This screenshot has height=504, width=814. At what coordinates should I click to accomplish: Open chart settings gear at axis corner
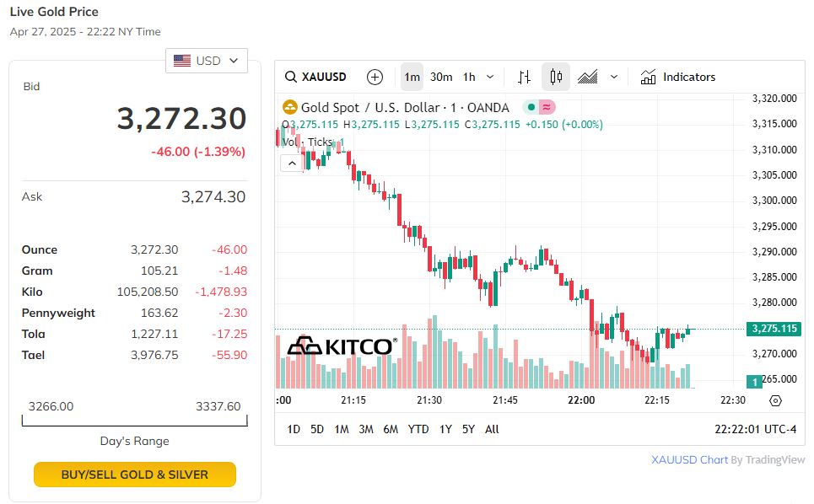coord(776,400)
